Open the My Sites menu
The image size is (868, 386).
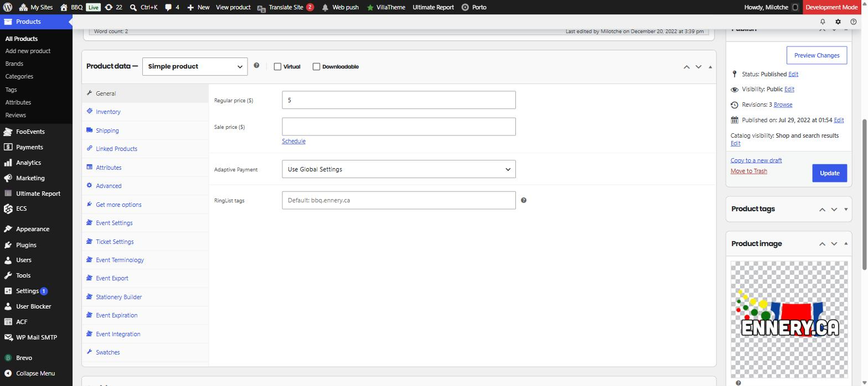36,7
